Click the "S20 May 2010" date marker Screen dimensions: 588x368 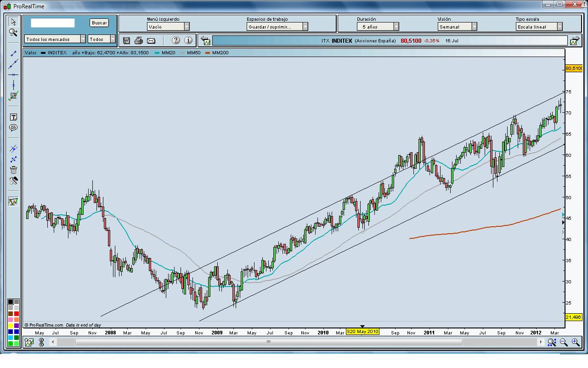[x=362, y=332]
